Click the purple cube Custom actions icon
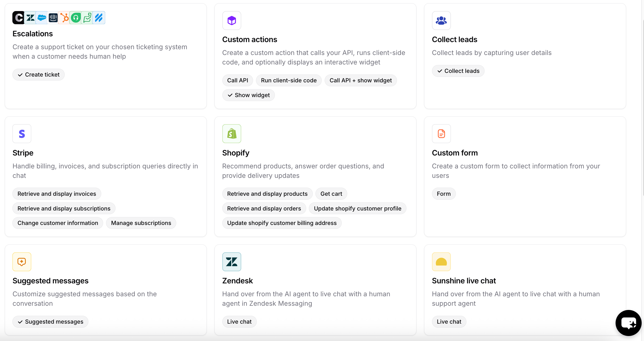 (x=232, y=21)
